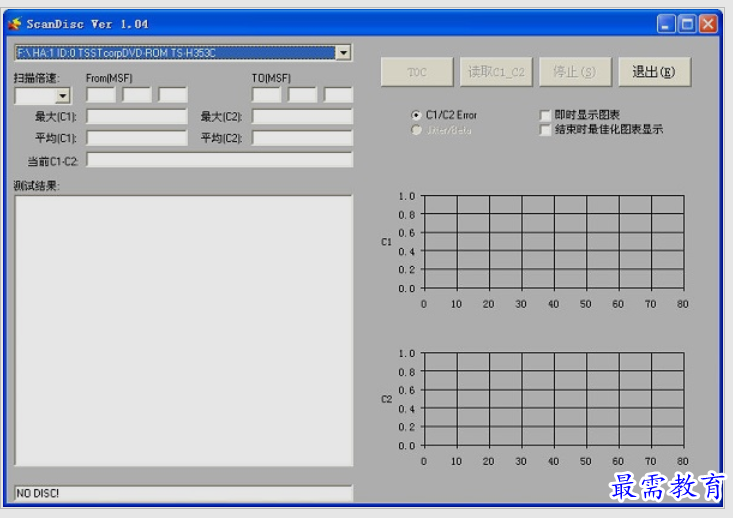Click the 扫描倍速 label
The width and height of the screenshot is (733, 518).
(36, 78)
